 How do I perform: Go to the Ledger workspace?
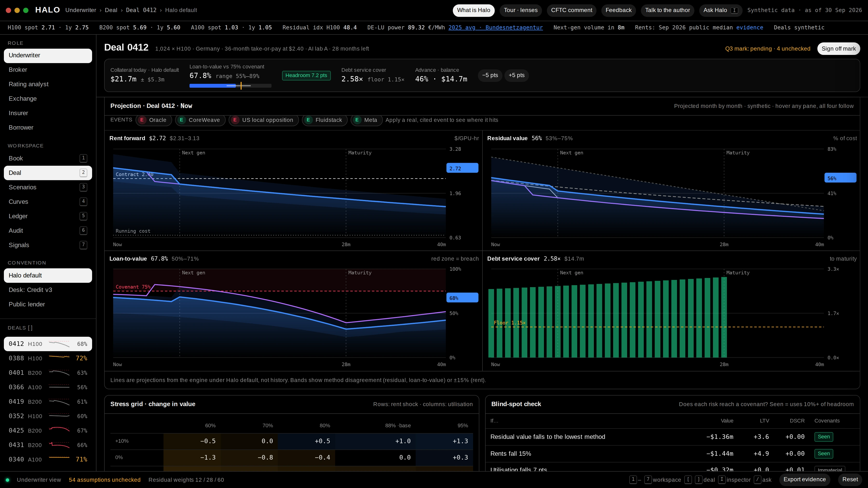[48, 216]
